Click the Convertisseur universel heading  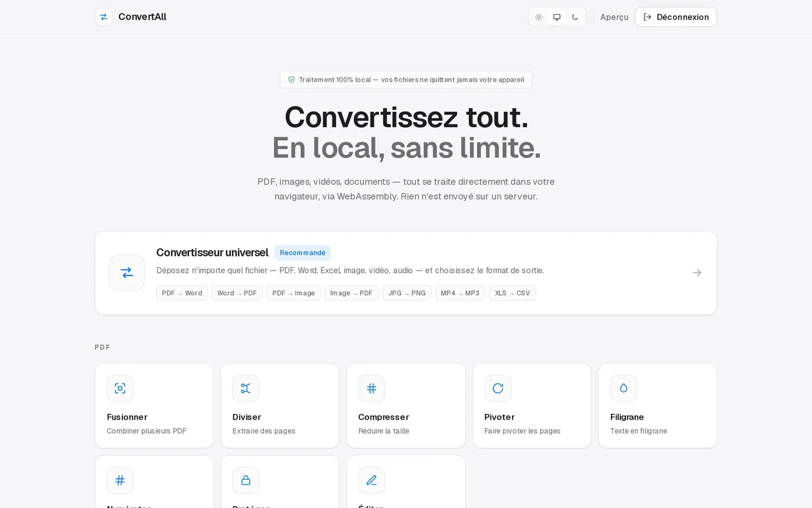[x=213, y=253]
